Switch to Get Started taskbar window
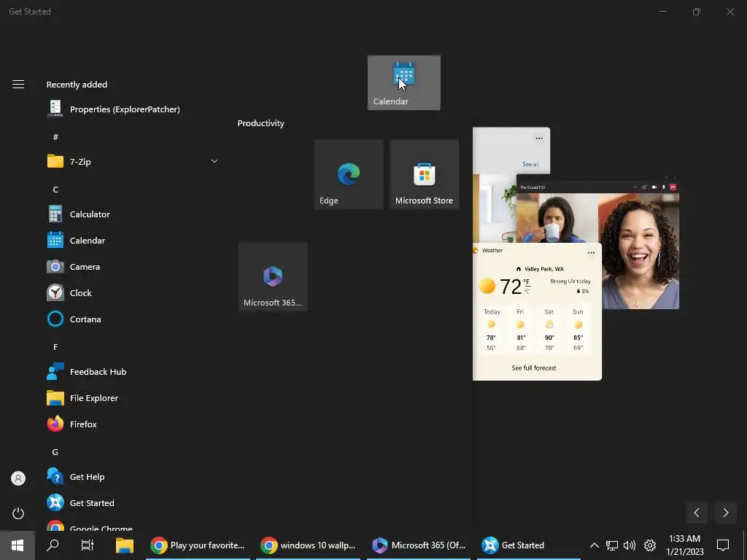The height and width of the screenshot is (560, 747). coord(529,545)
